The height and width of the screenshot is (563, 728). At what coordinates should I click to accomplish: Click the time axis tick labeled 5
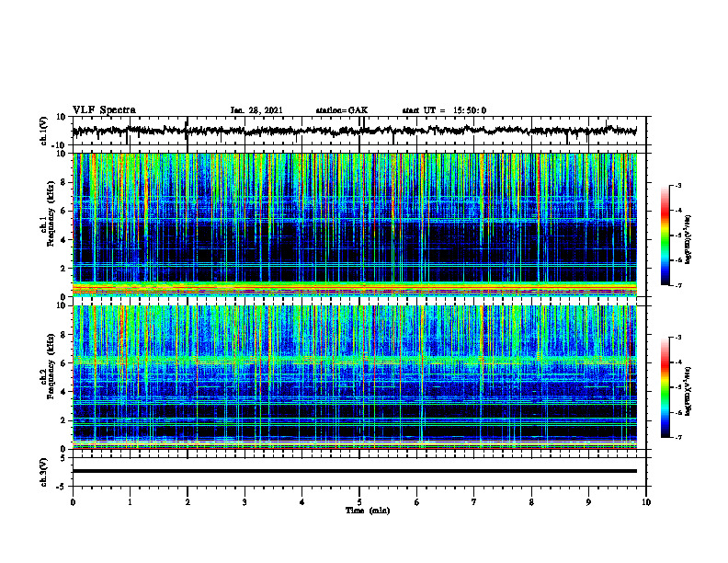pyautogui.click(x=359, y=502)
